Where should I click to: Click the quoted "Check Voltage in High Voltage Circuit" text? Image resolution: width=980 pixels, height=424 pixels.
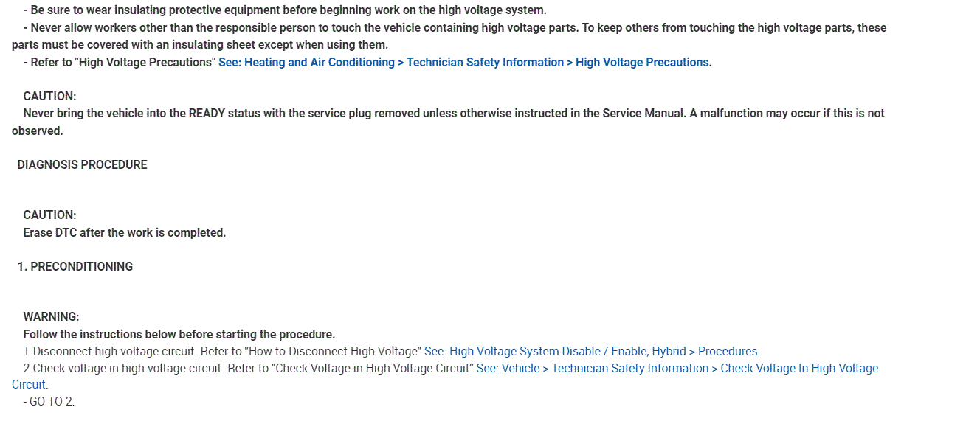point(373,368)
